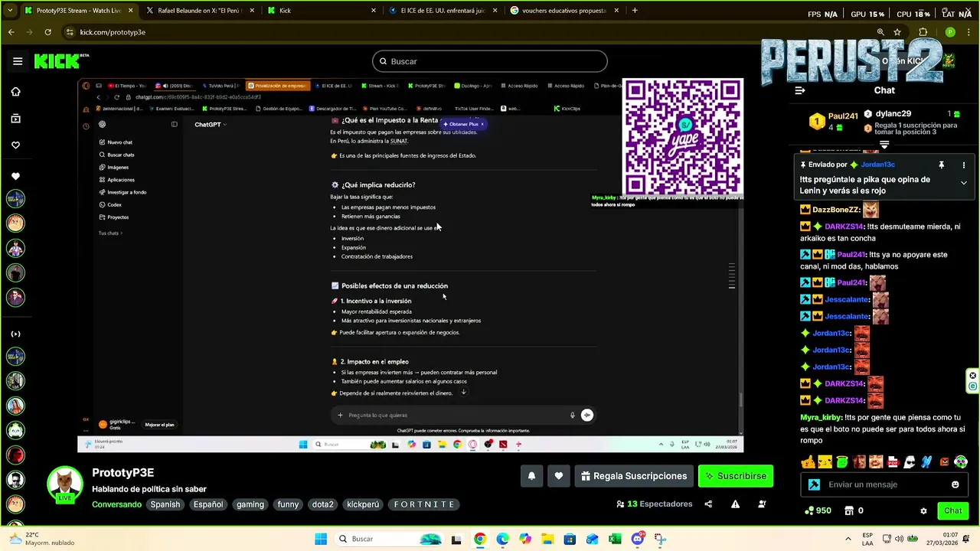Viewport: 980px width, 551px height.
Task: Switch to El ICE de EE. UU. tab
Action: 443,11
